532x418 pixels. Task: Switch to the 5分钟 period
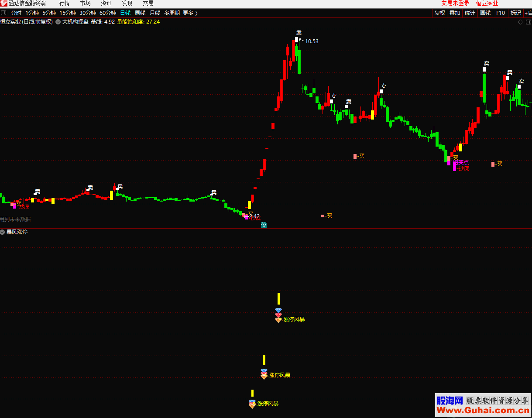[49, 13]
